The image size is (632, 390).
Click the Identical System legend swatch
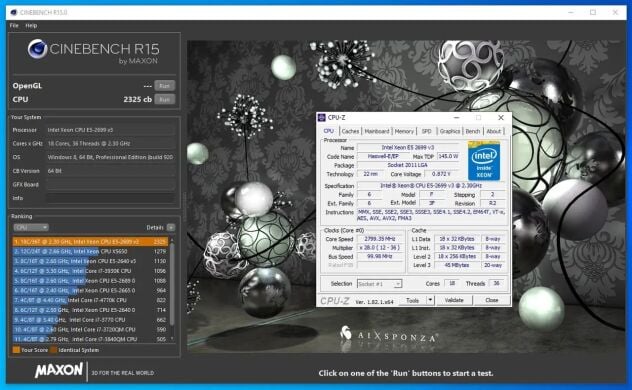pos(54,350)
